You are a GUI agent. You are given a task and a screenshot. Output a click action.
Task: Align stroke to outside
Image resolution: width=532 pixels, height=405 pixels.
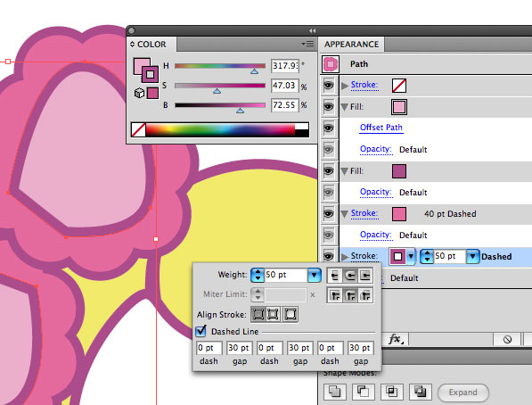click(291, 314)
